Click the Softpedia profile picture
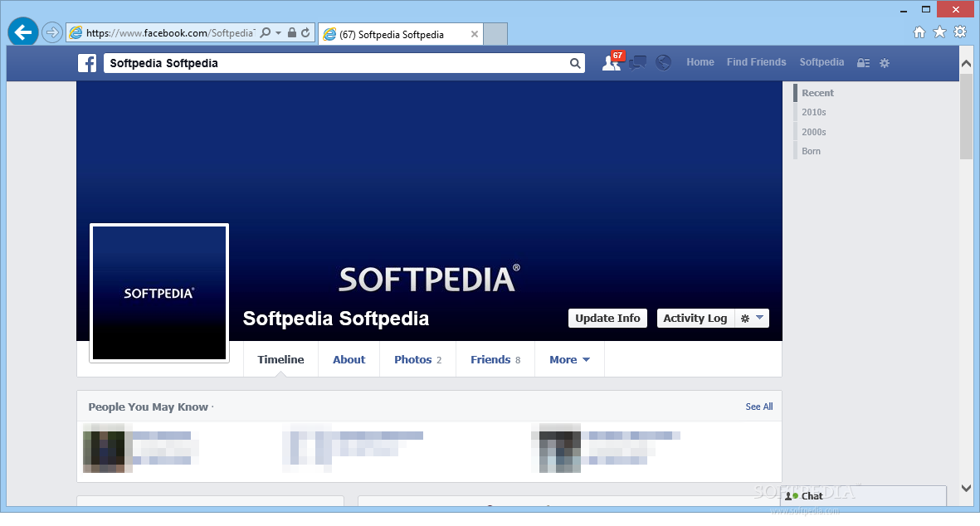The image size is (980, 526). pos(159,293)
